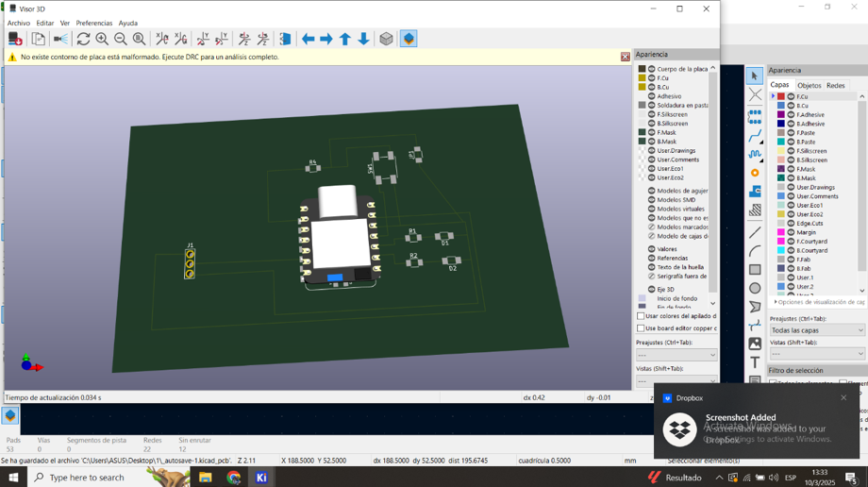
Task: Enable Usar colores del apilado checkbox
Action: (x=641, y=316)
